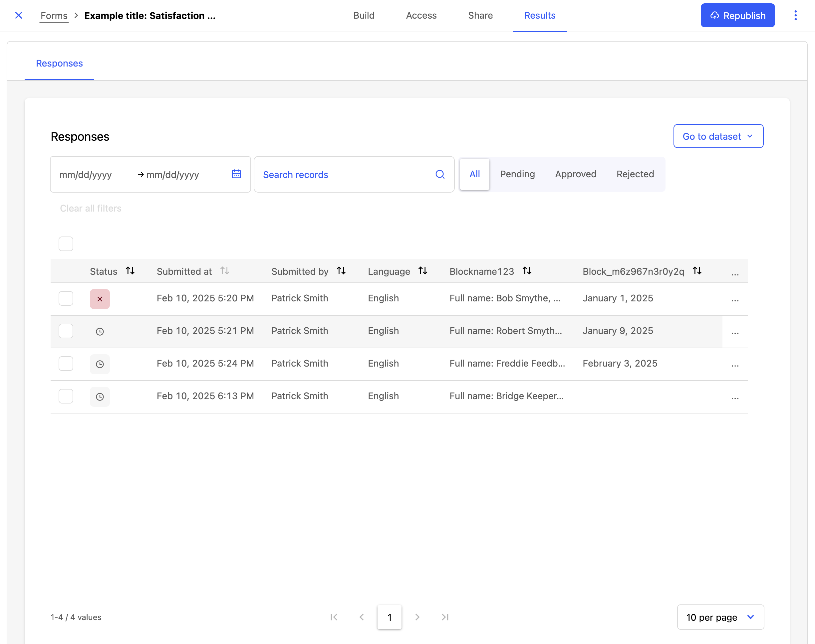The width and height of the screenshot is (815, 644).
Task: Click the search magnifier icon
Action: click(440, 174)
